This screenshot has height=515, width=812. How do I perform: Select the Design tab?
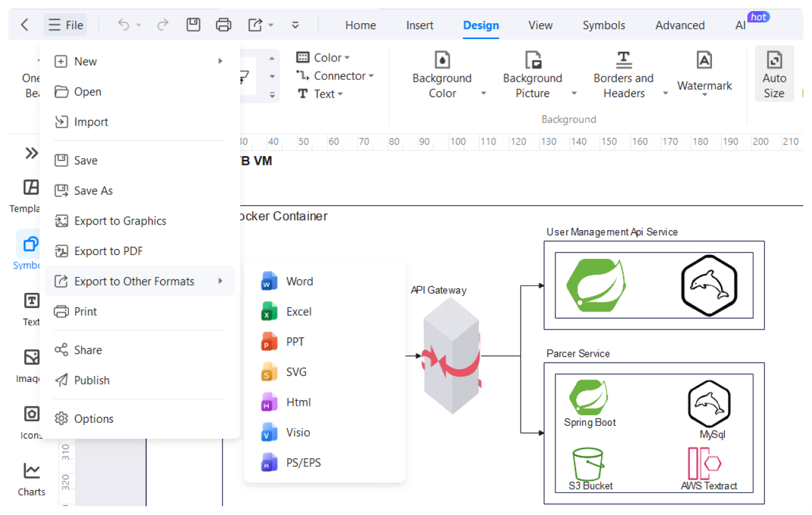coord(481,25)
